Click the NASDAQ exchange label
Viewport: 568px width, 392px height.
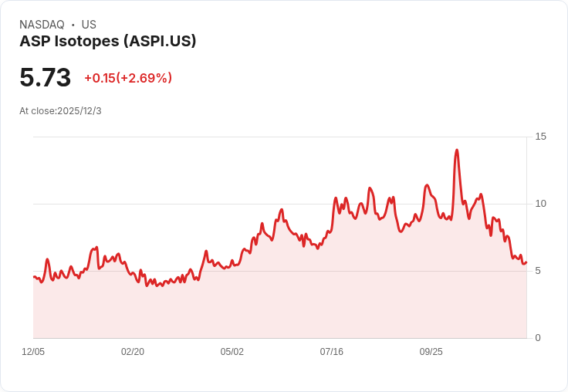(x=42, y=25)
